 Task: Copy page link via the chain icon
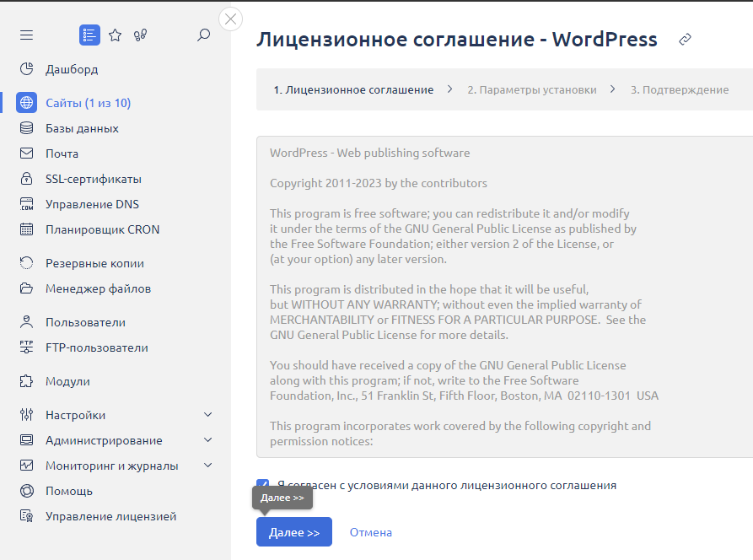pyautogui.click(x=685, y=40)
